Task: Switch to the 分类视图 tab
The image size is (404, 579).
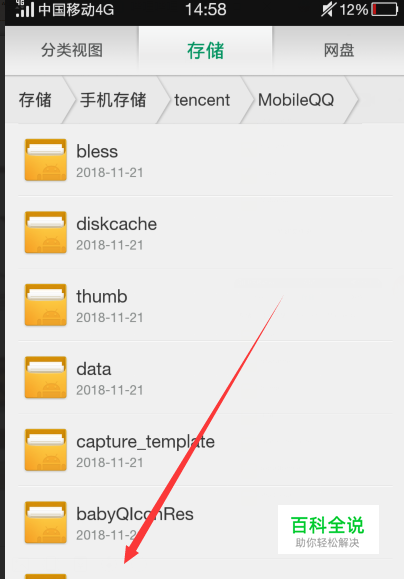Action: point(72,50)
